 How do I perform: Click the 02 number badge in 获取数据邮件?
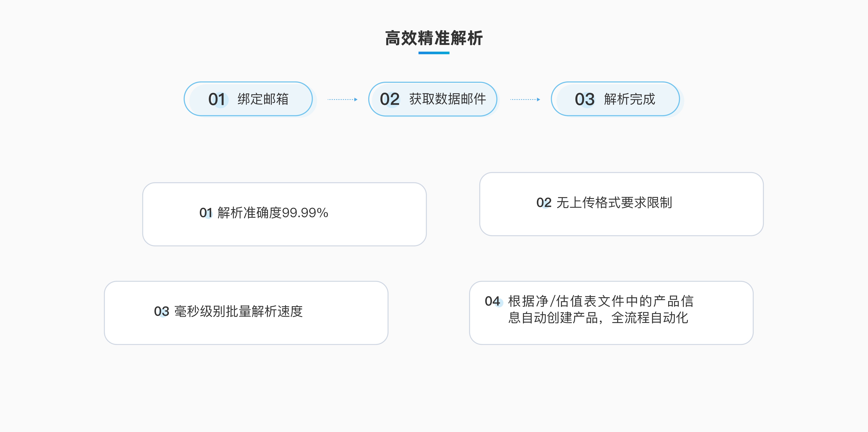(x=390, y=99)
